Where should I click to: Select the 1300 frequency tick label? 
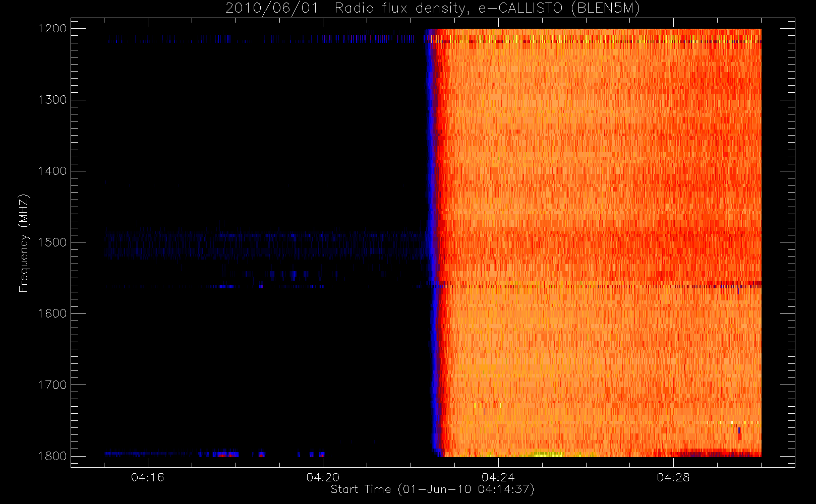[53, 100]
